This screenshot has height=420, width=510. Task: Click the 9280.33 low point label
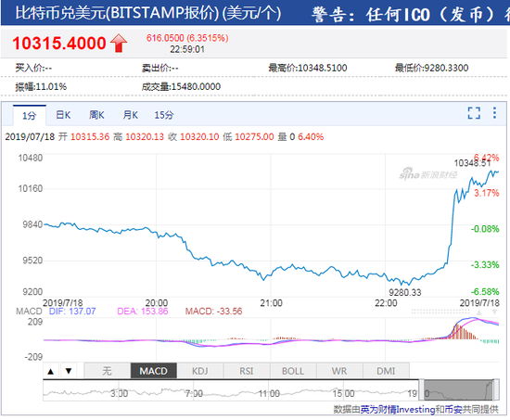[x=405, y=292]
